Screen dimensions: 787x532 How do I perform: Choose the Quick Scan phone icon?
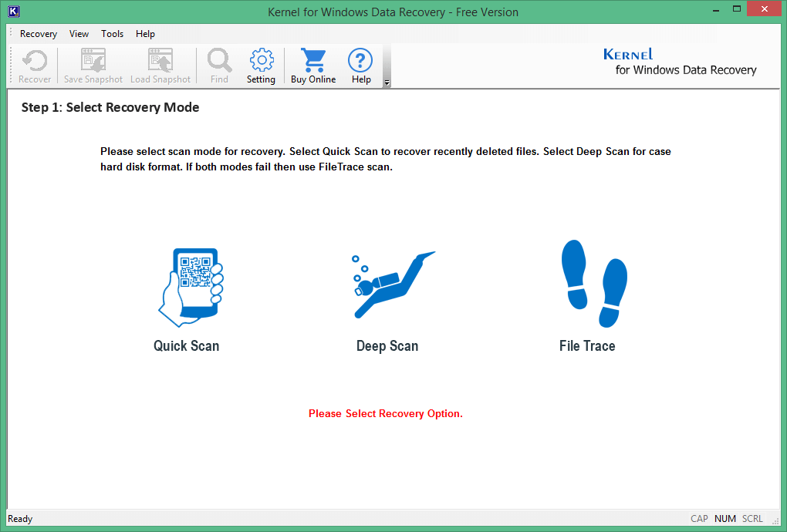(191, 288)
